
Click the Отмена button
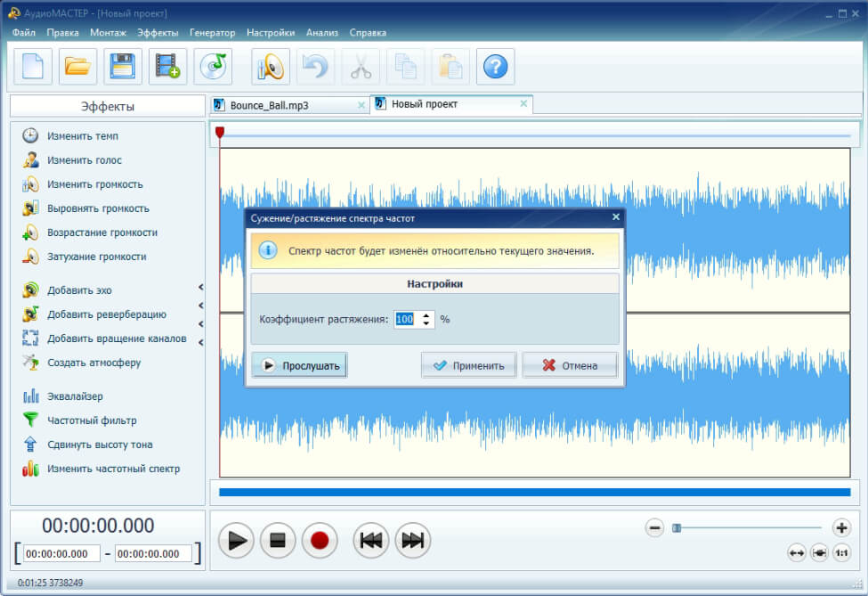[x=570, y=365]
